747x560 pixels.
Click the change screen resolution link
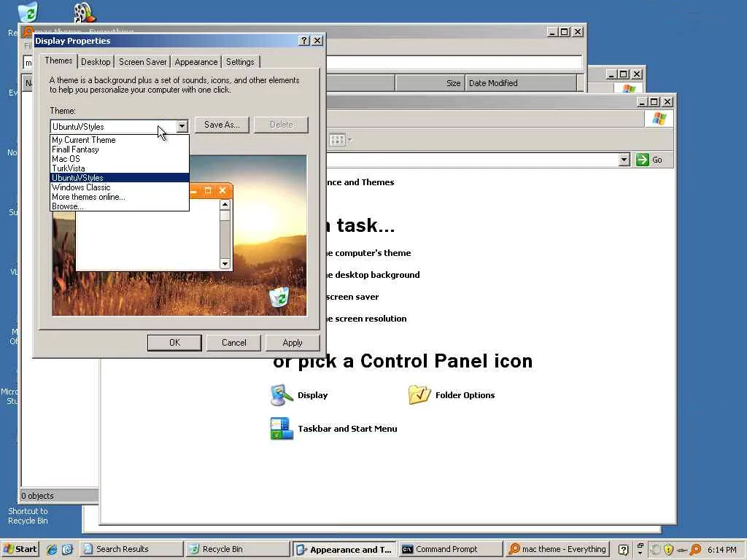tap(367, 319)
